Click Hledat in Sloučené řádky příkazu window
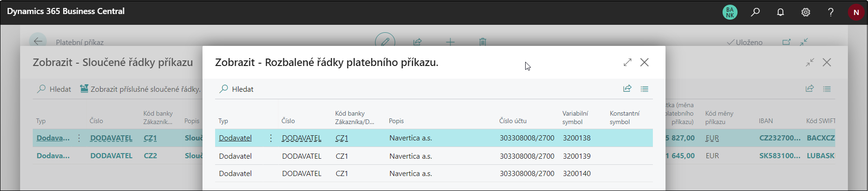 tap(54, 89)
